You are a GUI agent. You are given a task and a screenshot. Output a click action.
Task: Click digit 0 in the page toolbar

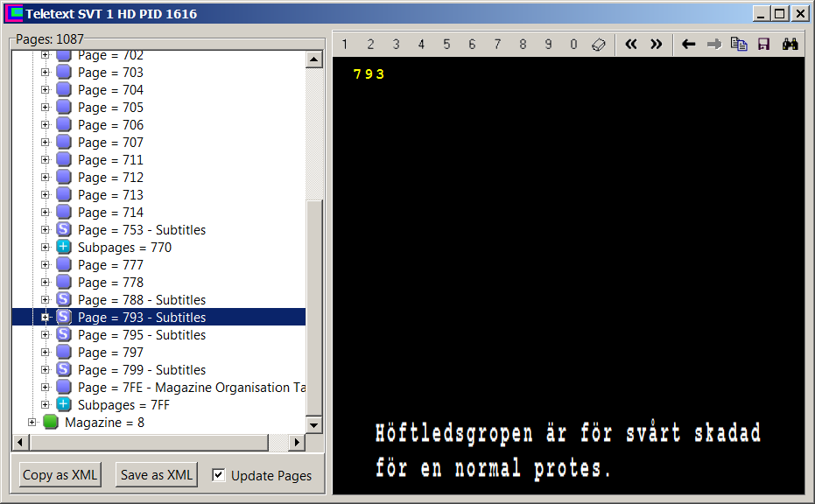pyautogui.click(x=573, y=44)
